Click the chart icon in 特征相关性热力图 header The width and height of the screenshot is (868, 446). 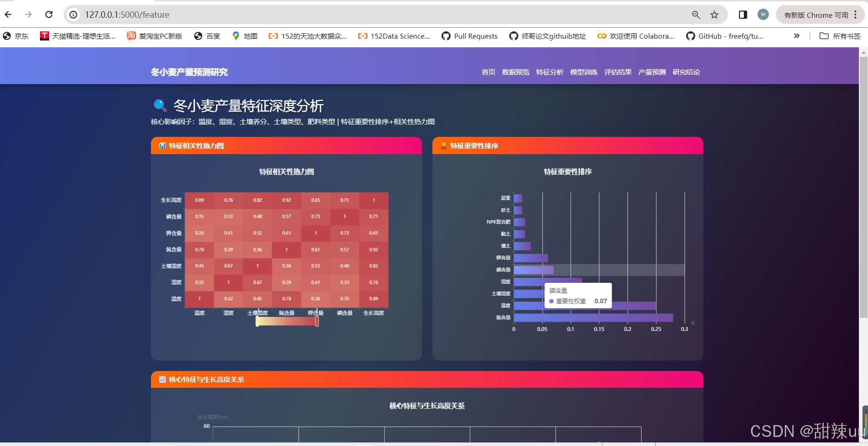tap(162, 146)
